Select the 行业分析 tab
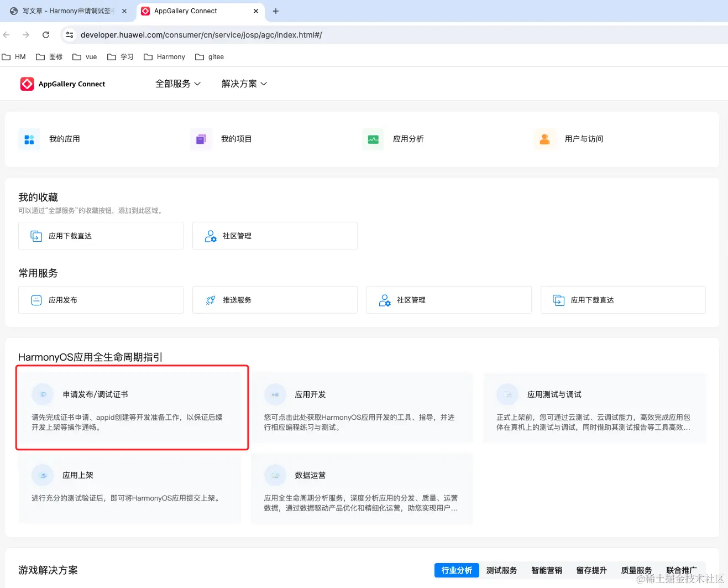Screen dimensions: 728x588 coord(457,570)
